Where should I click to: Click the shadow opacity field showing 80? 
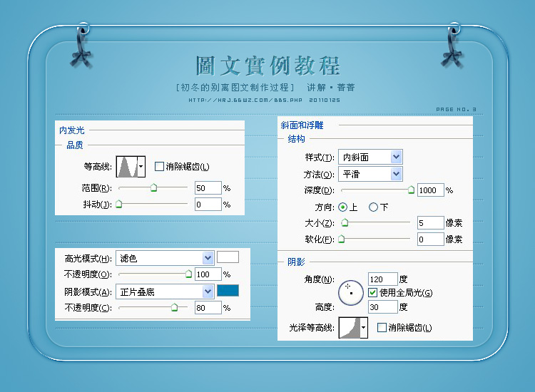pos(208,307)
